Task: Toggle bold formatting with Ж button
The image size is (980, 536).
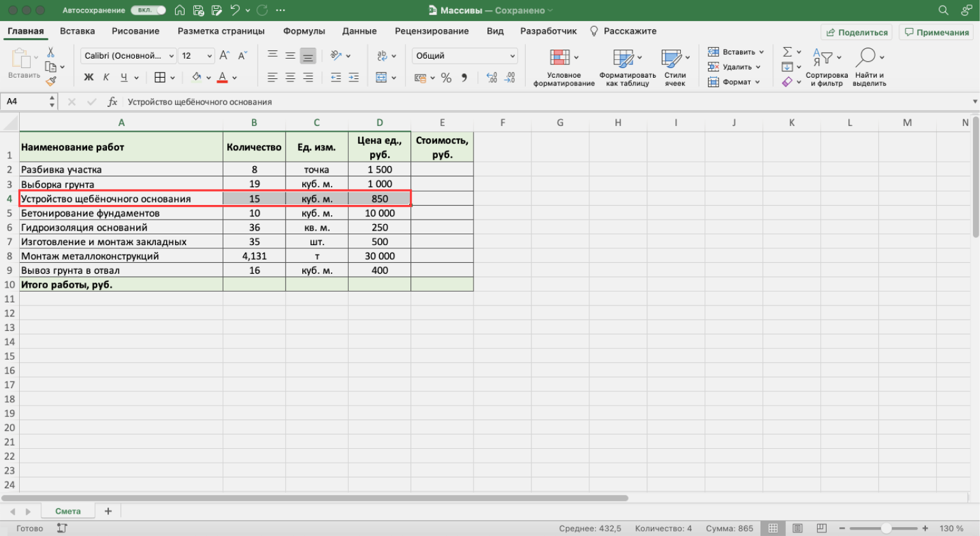Action: (x=88, y=78)
